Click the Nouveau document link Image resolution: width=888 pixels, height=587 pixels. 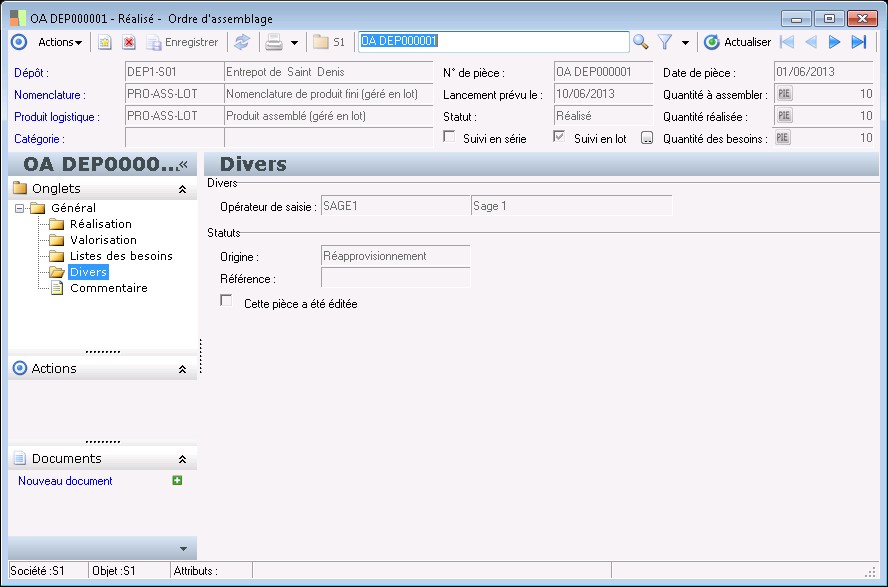[x=65, y=481]
